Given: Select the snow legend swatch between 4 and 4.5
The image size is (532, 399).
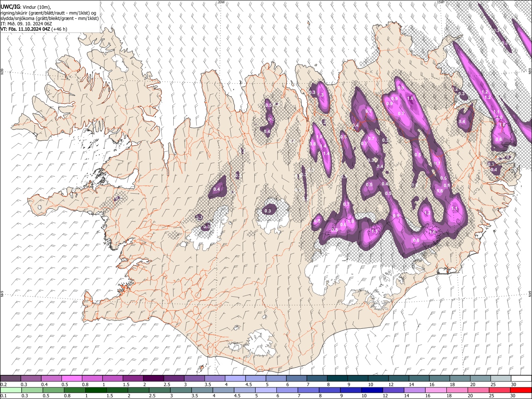Looking at the screenshot, I should [235, 379].
